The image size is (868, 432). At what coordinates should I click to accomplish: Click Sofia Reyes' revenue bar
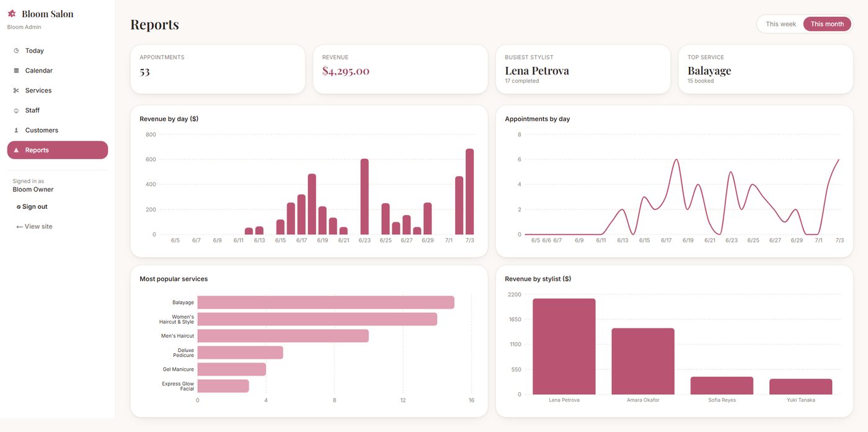pos(722,386)
